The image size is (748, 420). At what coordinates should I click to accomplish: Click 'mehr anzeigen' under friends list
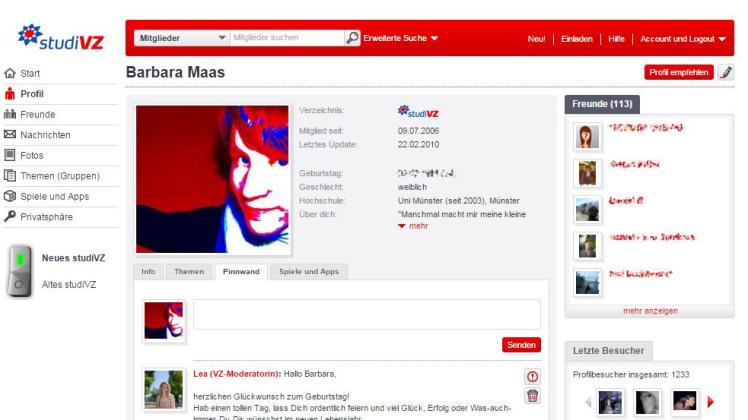[650, 311]
